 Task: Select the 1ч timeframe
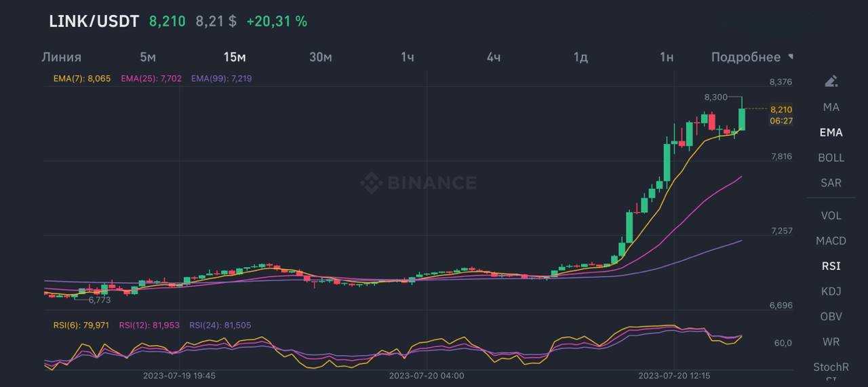coord(407,57)
